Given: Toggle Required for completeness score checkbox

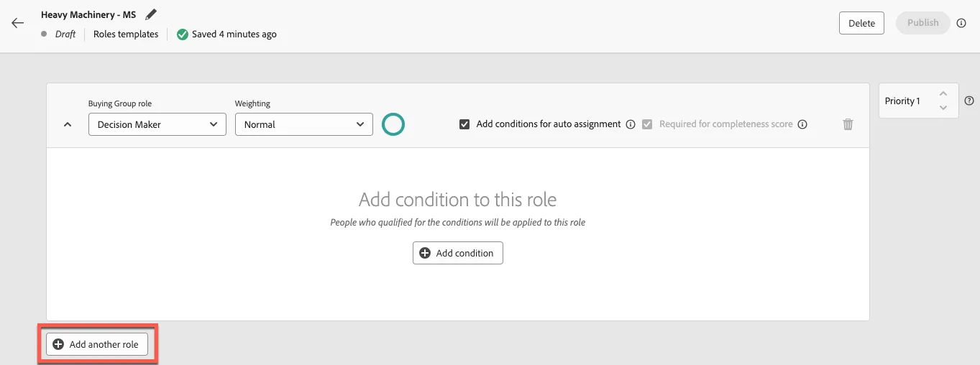Looking at the screenshot, I should (x=647, y=124).
